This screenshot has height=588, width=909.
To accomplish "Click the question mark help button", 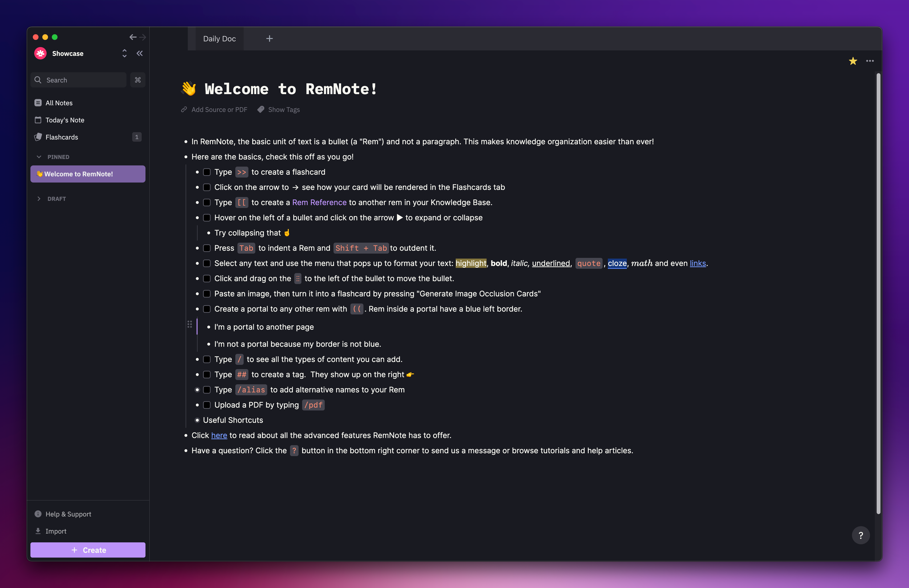I will (861, 535).
